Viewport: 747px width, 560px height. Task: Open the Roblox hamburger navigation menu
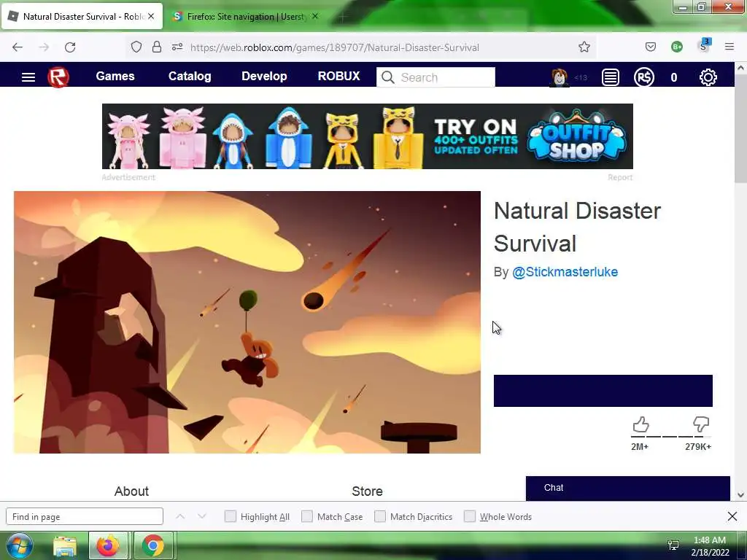[x=28, y=77]
